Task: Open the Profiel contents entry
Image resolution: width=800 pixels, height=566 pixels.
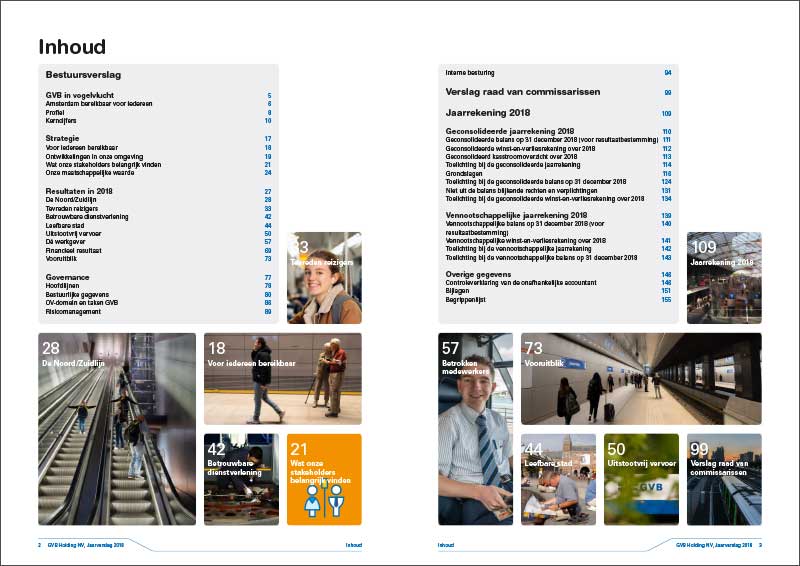Action: (x=55, y=113)
